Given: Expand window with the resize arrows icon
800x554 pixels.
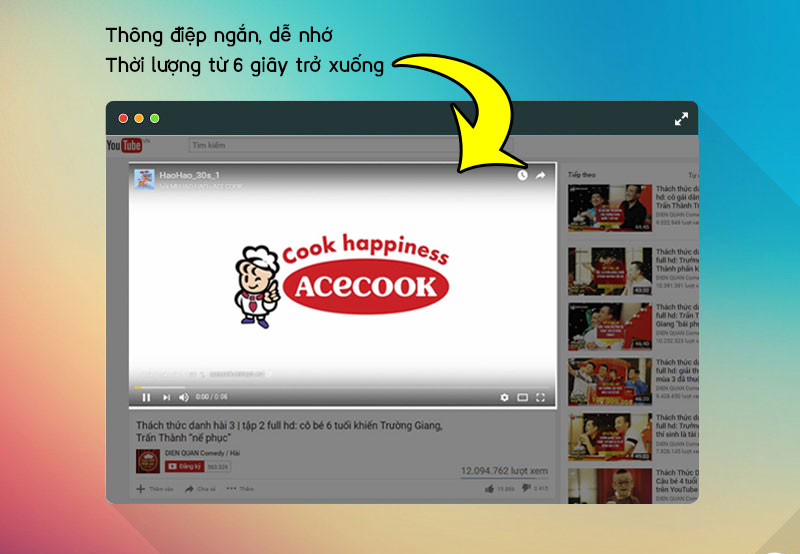Looking at the screenshot, I should pos(681,119).
